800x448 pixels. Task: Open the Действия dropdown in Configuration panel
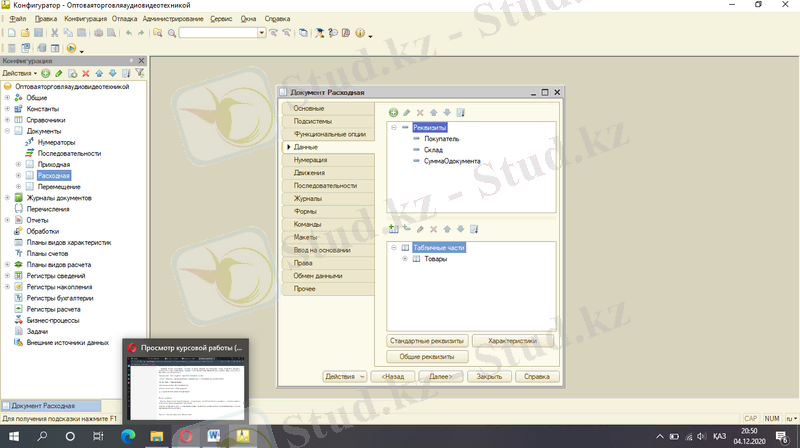[x=19, y=73]
